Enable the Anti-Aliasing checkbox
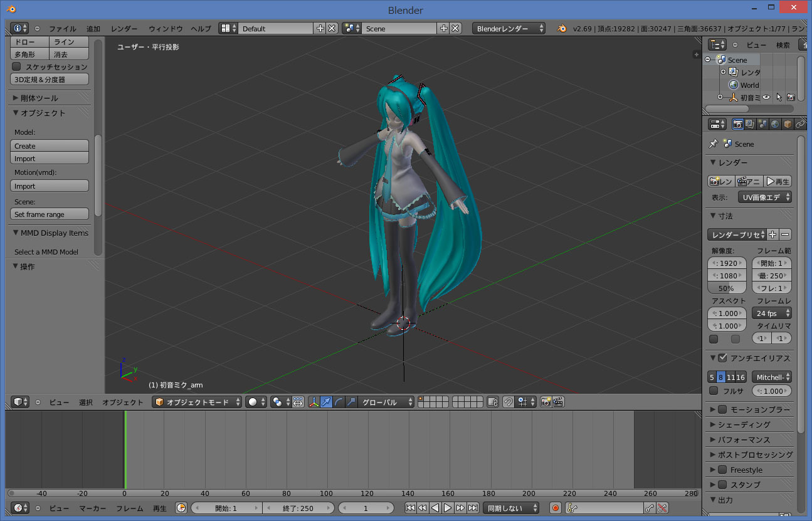The width and height of the screenshot is (812, 521). [722, 358]
